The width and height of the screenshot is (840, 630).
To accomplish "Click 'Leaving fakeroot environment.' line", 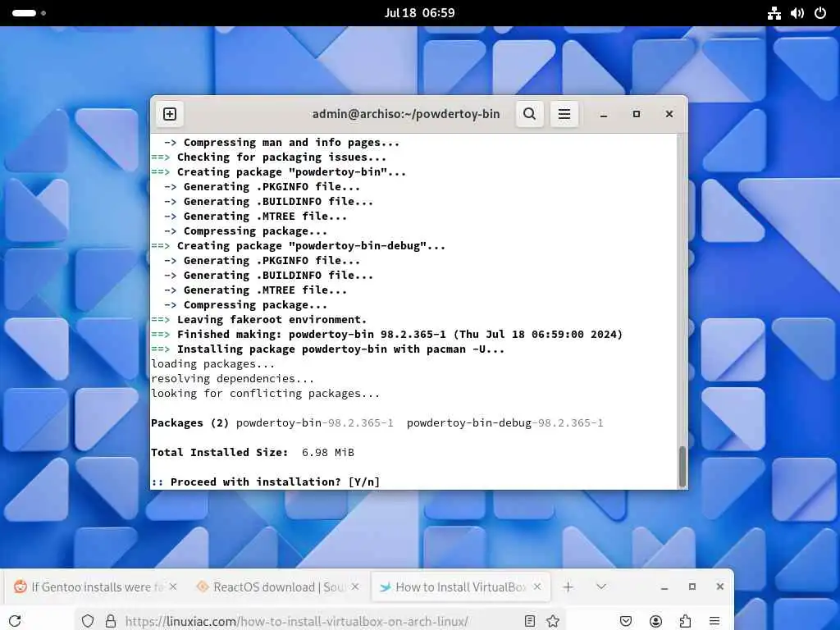I will [x=259, y=319].
